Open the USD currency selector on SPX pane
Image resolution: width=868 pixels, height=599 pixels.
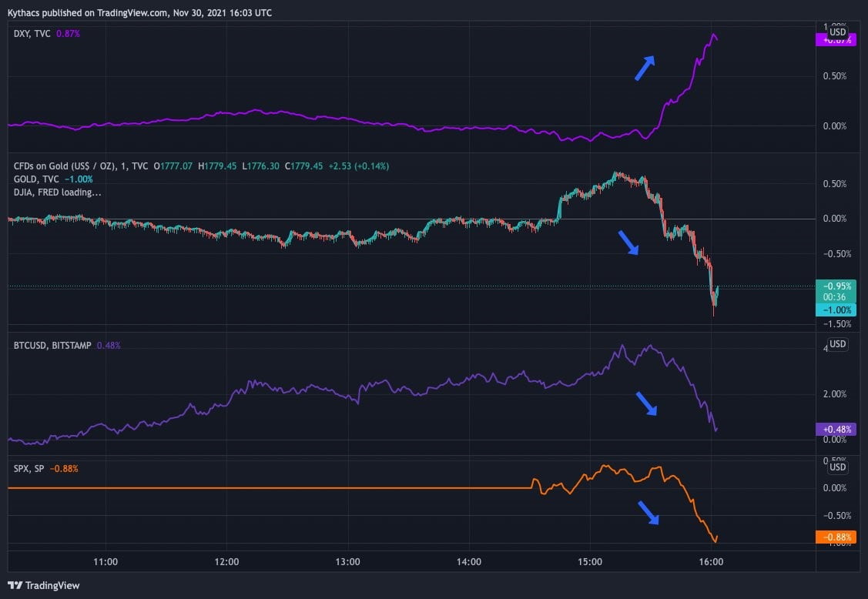837,467
